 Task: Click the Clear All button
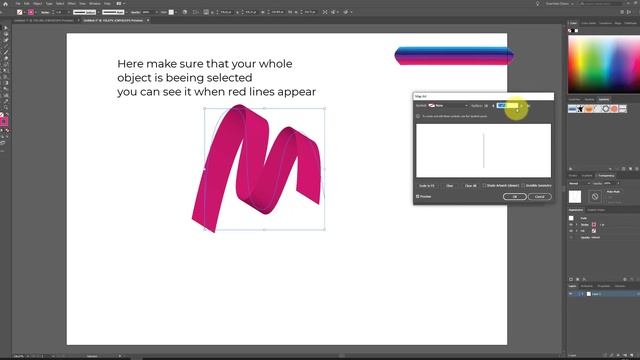tap(471, 186)
